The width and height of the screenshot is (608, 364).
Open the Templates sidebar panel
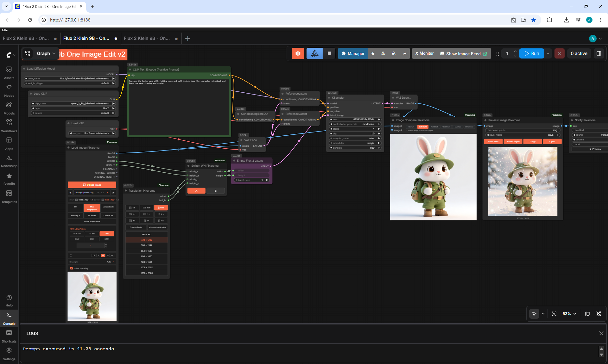pyautogui.click(x=9, y=197)
